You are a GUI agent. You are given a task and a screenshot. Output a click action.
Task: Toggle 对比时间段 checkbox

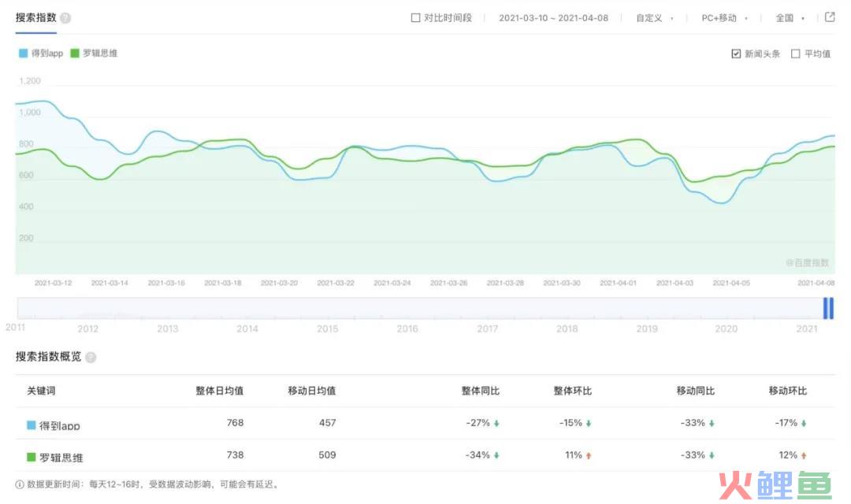tap(416, 18)
